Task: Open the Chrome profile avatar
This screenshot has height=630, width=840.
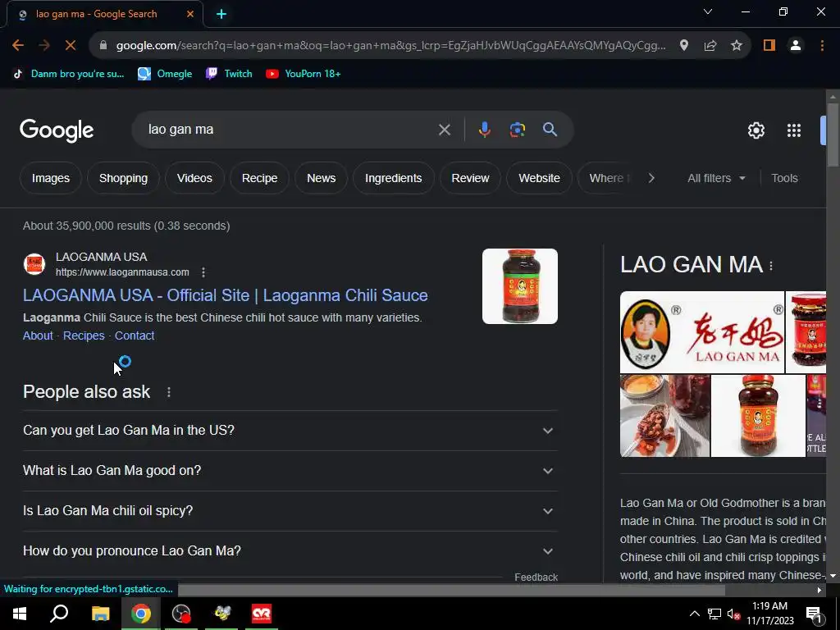Action: click(796, 46)
